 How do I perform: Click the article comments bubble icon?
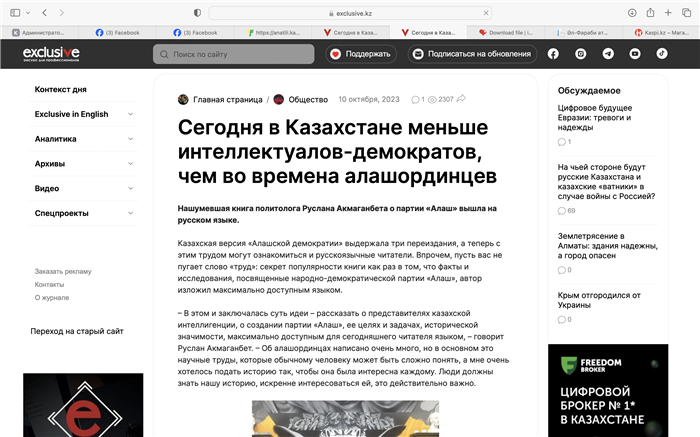tap(416, 100)
